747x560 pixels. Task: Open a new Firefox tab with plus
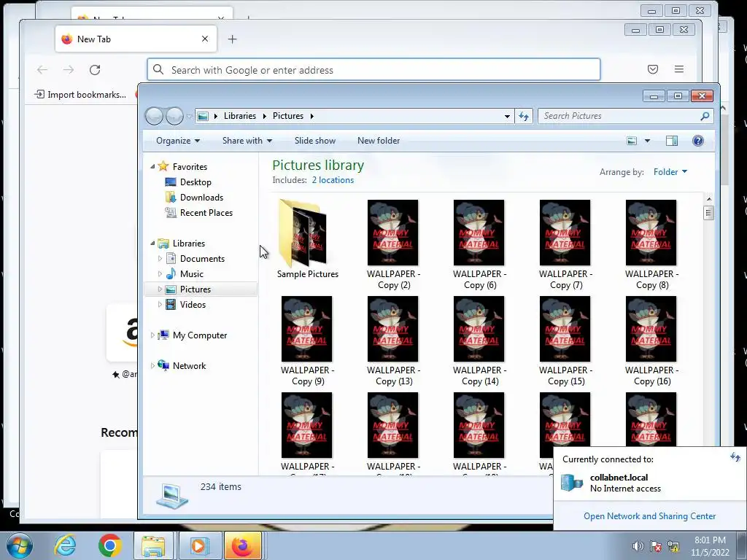point(232,39)
